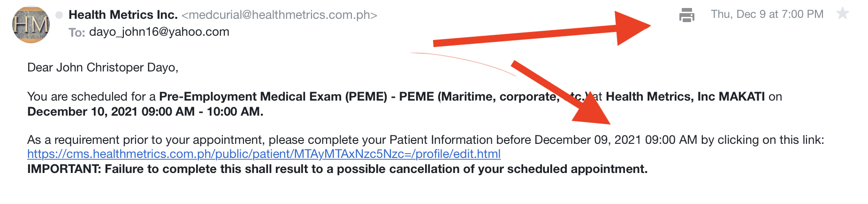This screenshot has height=204, width=868.
Task: Click the appointment time "December 10, 2021 09:00 AM"
Action: pyautogui.click(x=111, y=111)
